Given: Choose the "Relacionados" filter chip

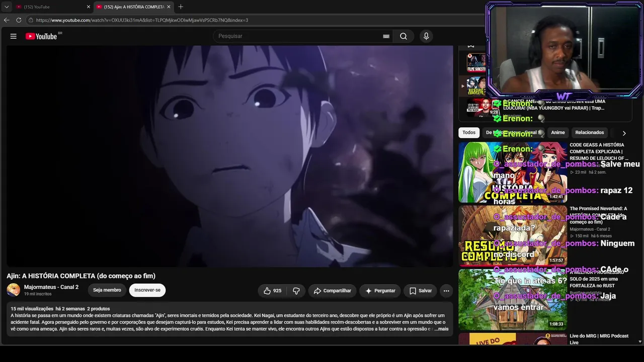Looking at the screenshot, I should [590, 133].
